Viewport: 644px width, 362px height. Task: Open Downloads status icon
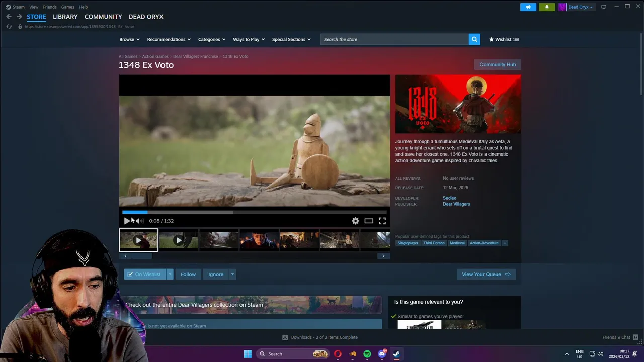(285, 337)
